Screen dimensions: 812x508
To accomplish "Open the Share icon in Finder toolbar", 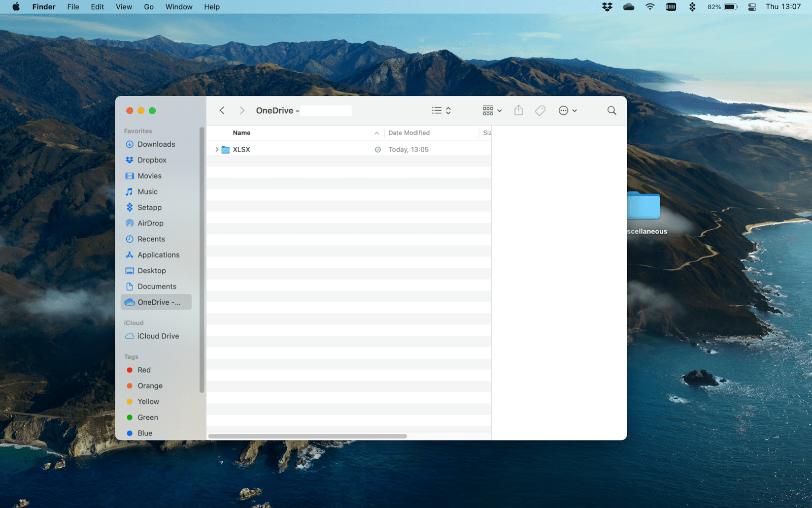I will tap(518, 110).
